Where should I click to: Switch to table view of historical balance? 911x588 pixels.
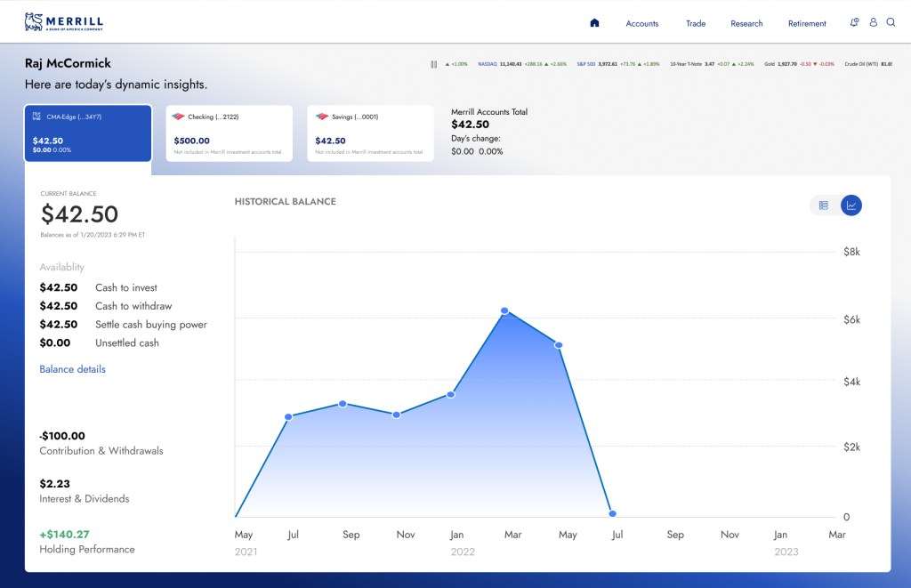pyautogui.click(x=824, y=205)
